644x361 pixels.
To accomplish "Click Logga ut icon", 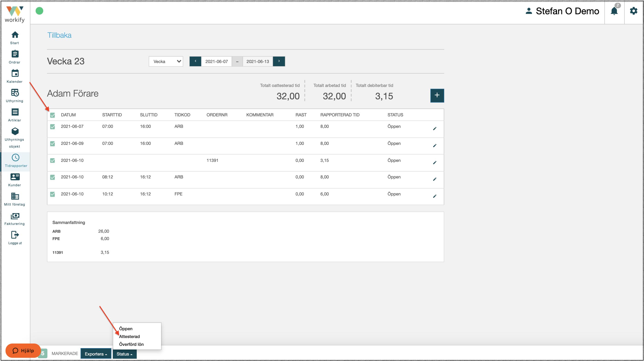I will [15, 235].
